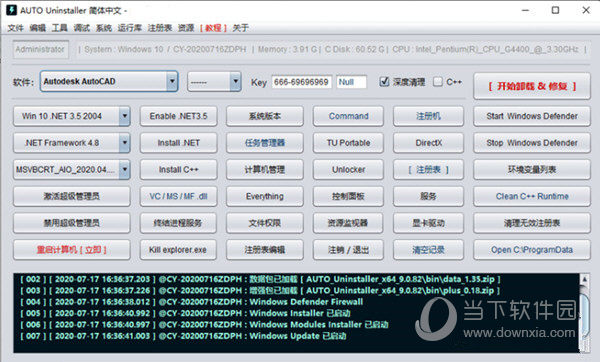Click the VC / MS / MF .dll button
The width and height of the screenshot is (600, 362).
pos(178,196)
